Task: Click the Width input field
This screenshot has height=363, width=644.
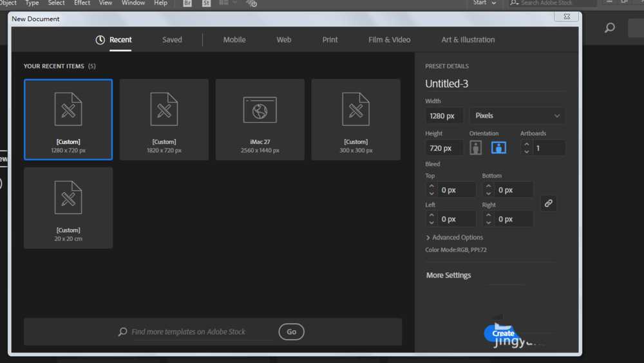Action: click(444, 116)
